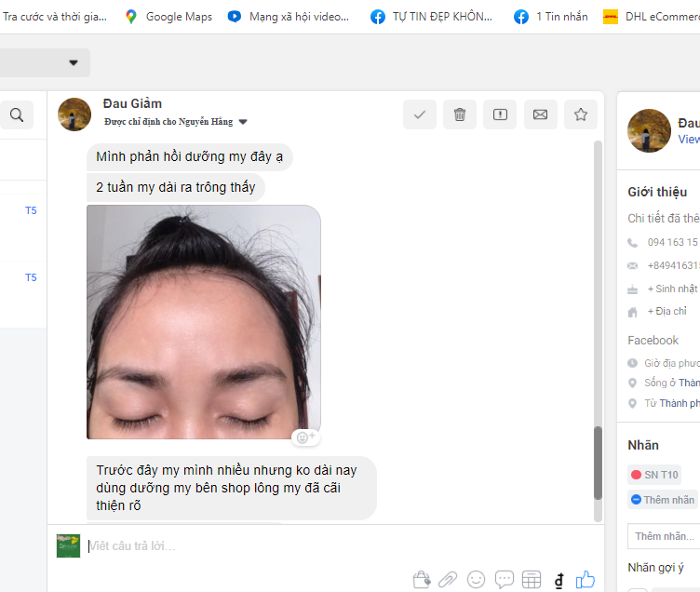Open emoji picker in reply box
This screenshot has width=700, height=592.
(x=476, y=579)
